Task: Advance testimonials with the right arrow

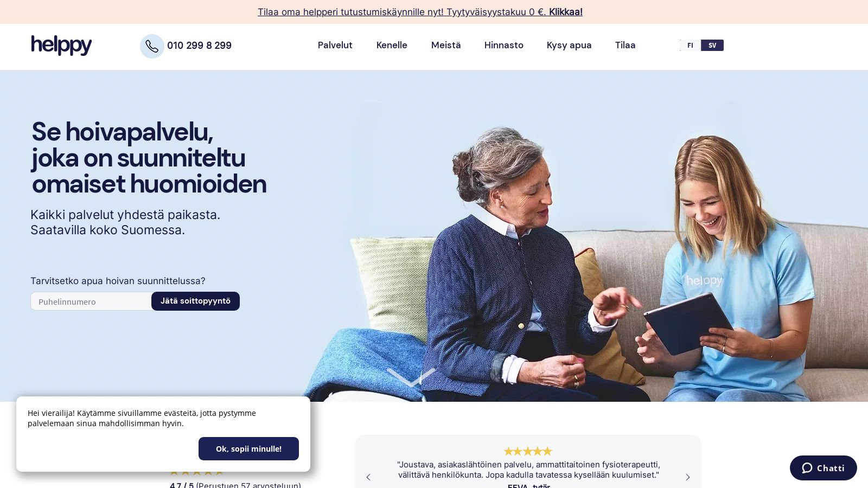Action: pos(687,477)
